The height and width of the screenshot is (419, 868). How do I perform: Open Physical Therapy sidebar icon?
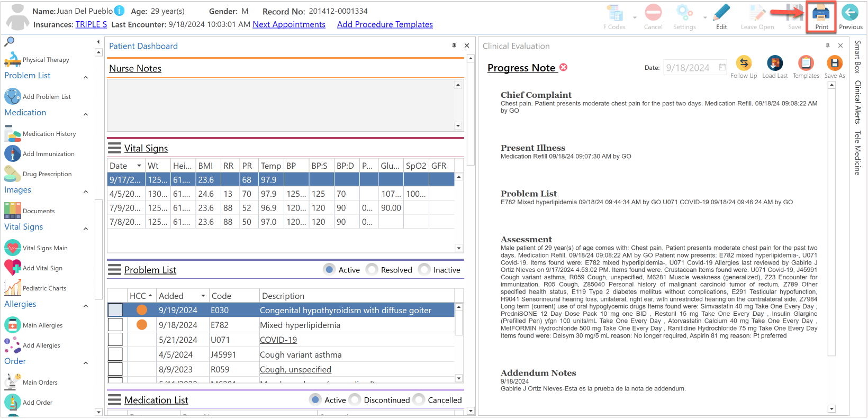pos(13,60)
